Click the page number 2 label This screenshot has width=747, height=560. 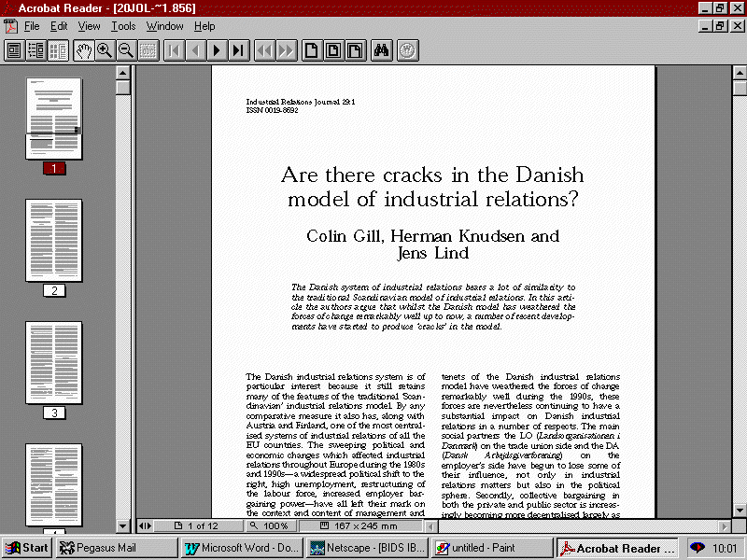54,290
